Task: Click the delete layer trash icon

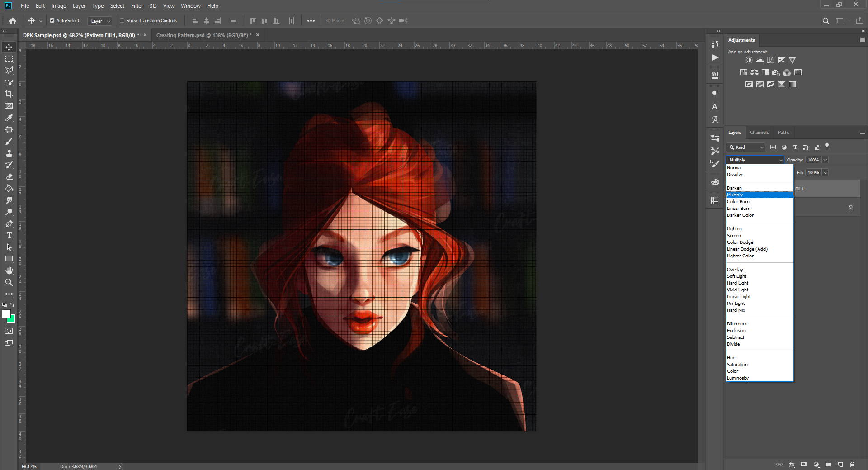Action: click(852, 465)
